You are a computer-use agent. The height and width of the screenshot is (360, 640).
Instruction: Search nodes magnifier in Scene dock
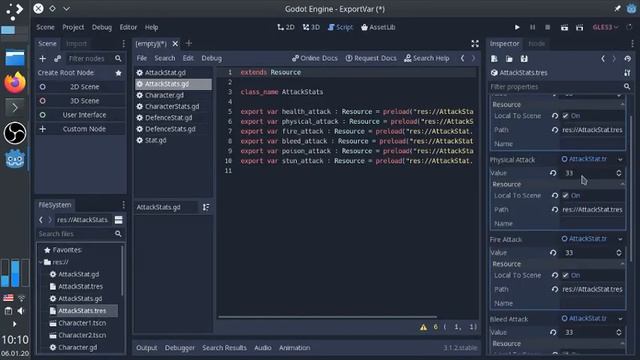(x=118, y=59)
